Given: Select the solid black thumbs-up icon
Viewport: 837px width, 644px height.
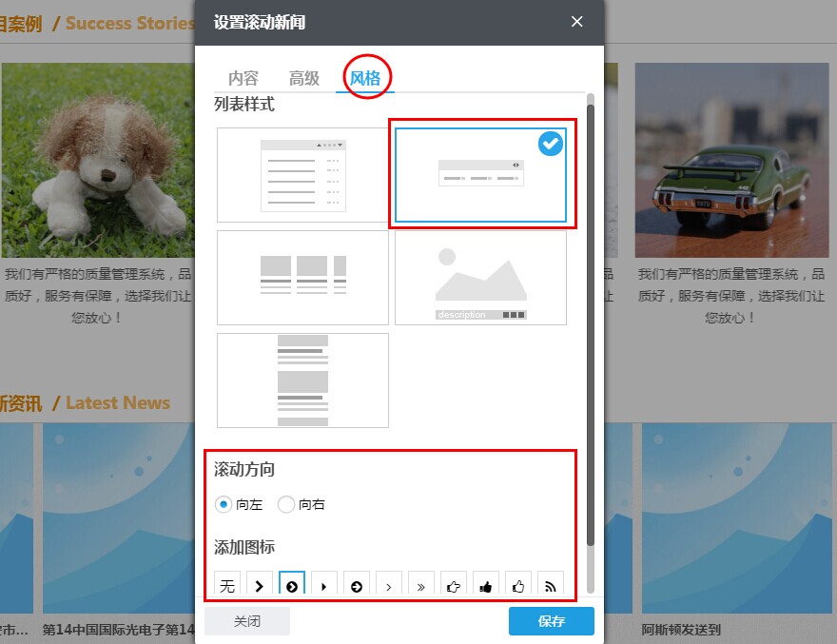Looking at the screenshot, I should [486, 585].
